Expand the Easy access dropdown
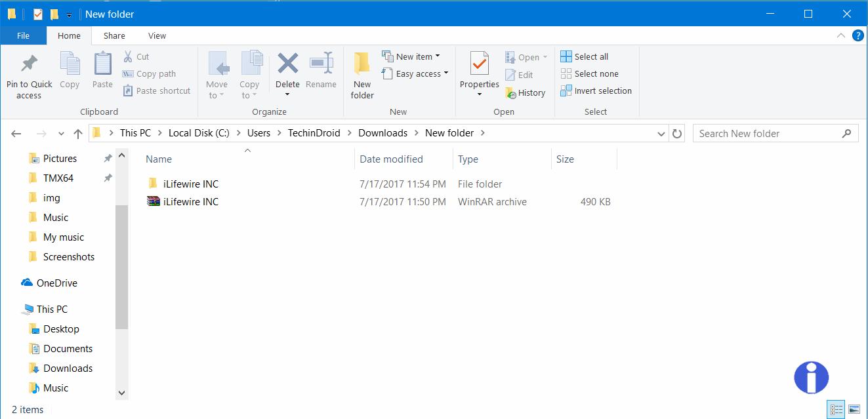The image size is (868, 419). (x=415, y=73)
